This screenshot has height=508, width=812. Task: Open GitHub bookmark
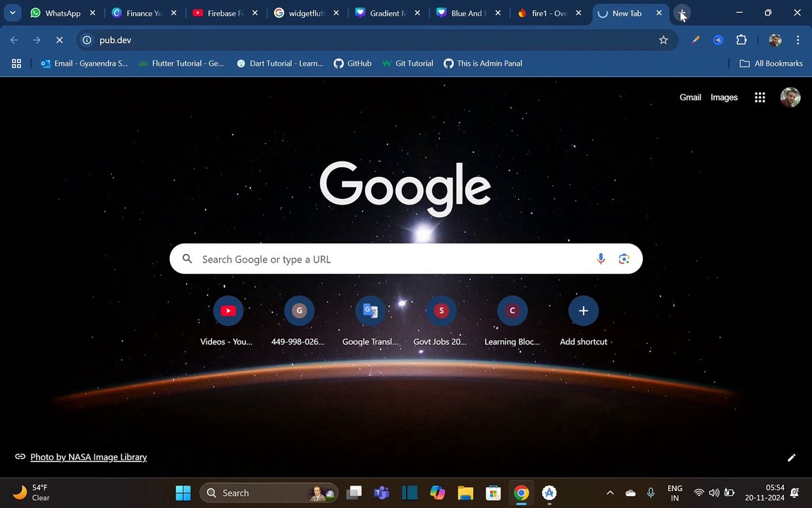[352, 64]
